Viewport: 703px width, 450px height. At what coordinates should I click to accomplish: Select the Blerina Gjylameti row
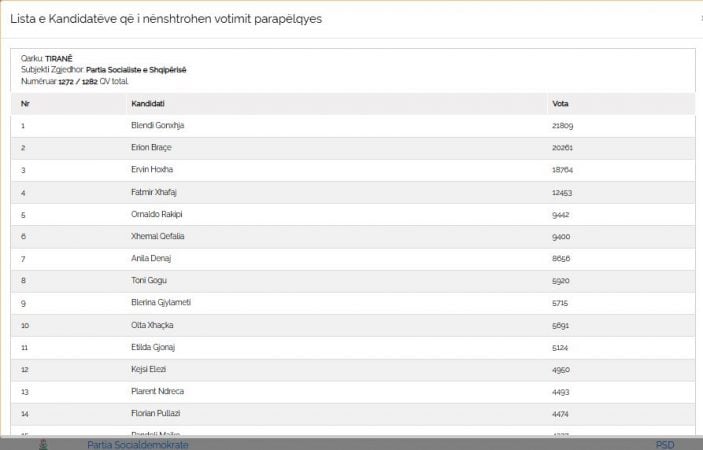point(353,303)
